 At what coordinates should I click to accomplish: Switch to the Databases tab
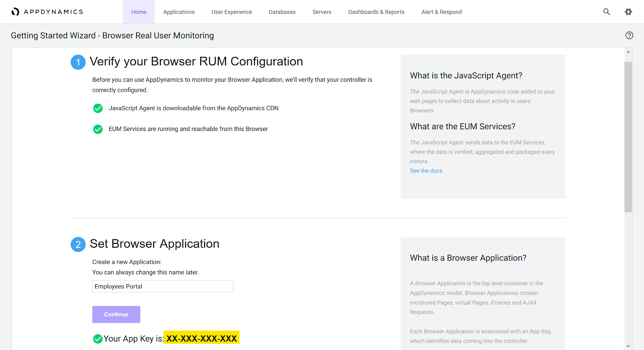pos(282,12)
